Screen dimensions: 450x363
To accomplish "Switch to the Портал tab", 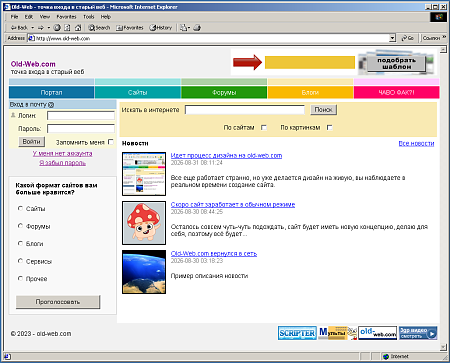I will pos(51,92).
